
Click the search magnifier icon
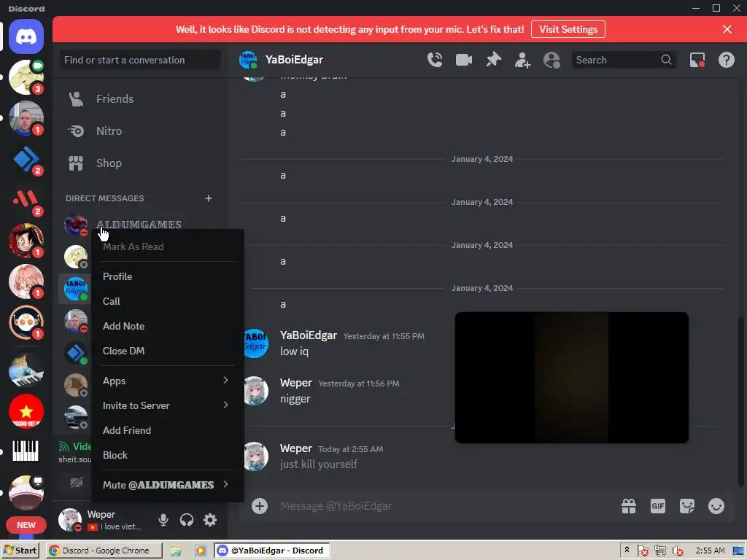(666, 60)
